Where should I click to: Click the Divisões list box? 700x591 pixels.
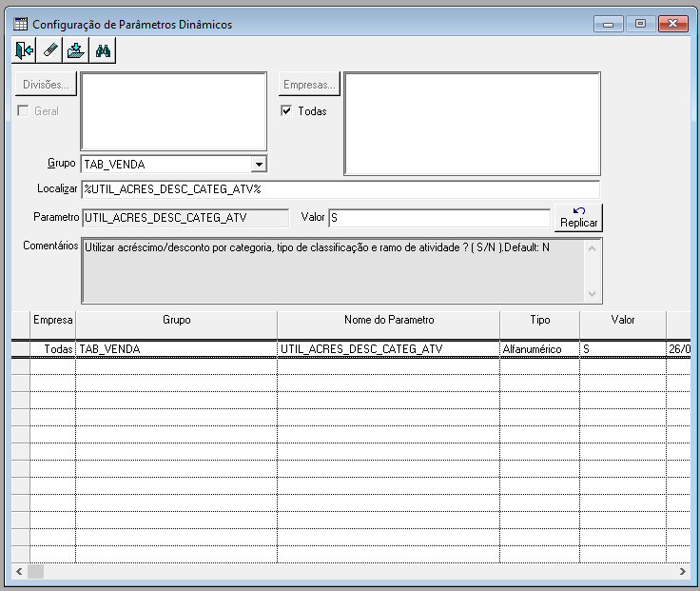(174, 111)
